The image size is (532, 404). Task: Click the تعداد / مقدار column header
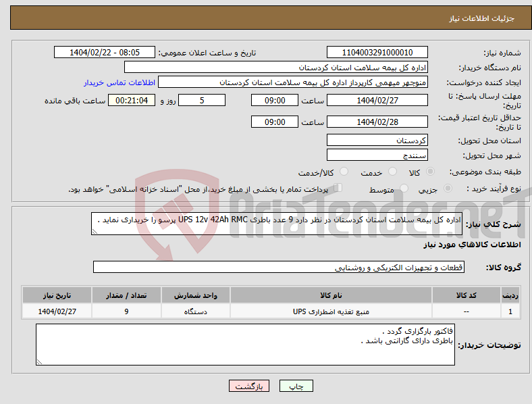(x=126, y=295)
